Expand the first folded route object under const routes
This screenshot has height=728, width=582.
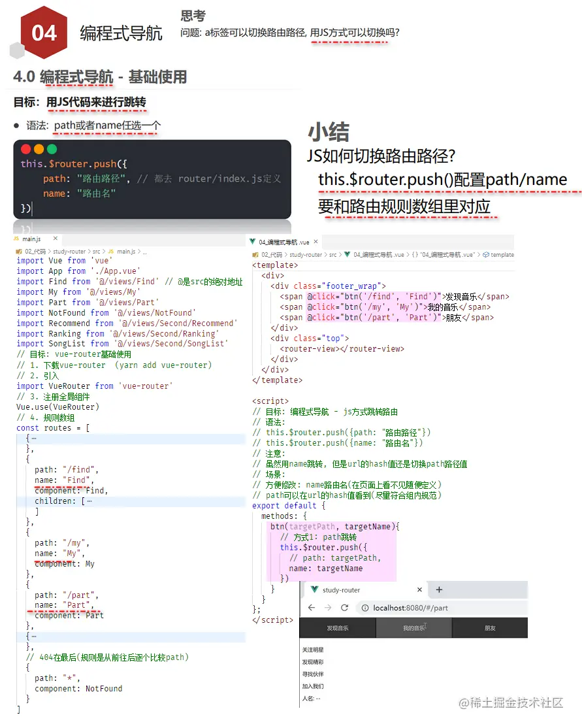pyautogui.click(x=34, y=438)
